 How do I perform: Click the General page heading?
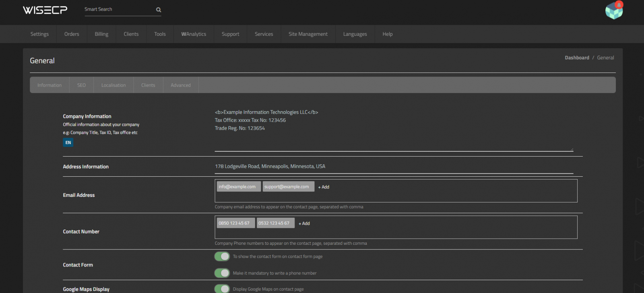(x=42, y=61)
